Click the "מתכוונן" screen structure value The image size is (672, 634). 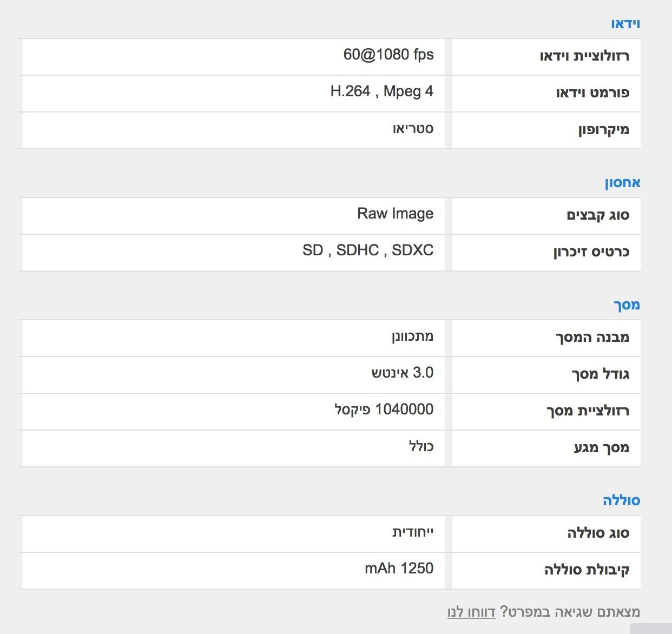pyautogui.click(x=412, y=336)
